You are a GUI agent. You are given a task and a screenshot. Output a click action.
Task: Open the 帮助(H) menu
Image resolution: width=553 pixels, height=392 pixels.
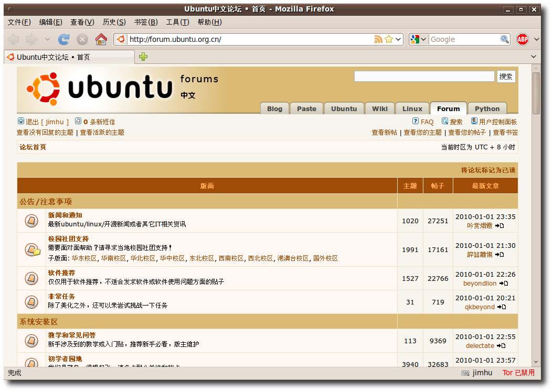[x=210, y=22]
